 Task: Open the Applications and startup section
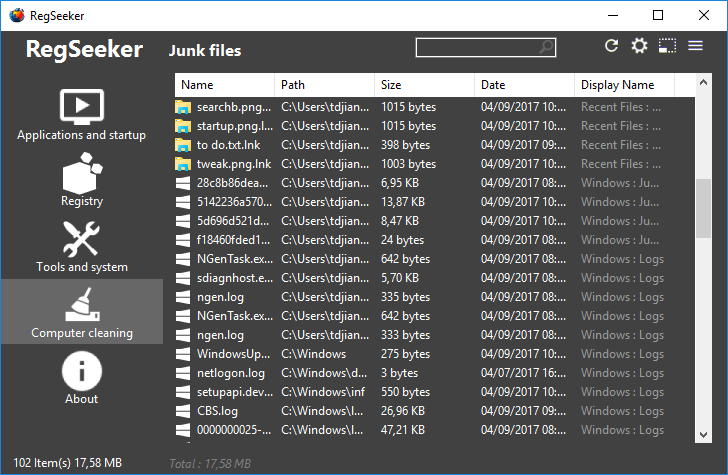pyautogui.click(x=82, y=115)
